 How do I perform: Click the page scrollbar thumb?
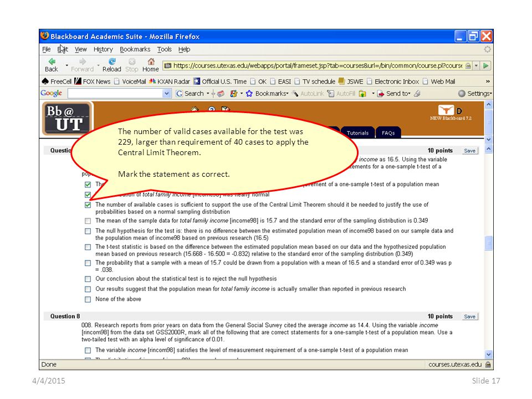pos(489,243)
